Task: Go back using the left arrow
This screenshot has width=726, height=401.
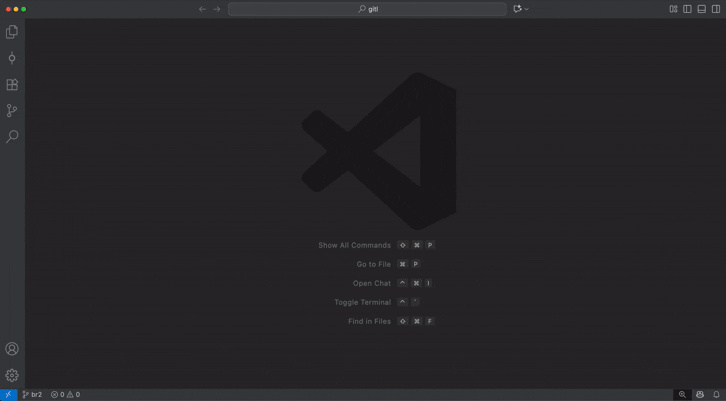Action: click(202, 9)
